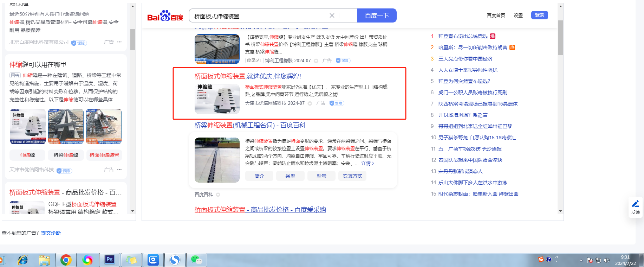Click the 百度一下 search button
Viewport: 644px width, 267px height.
pyautogui.click(x=377, y=15)
